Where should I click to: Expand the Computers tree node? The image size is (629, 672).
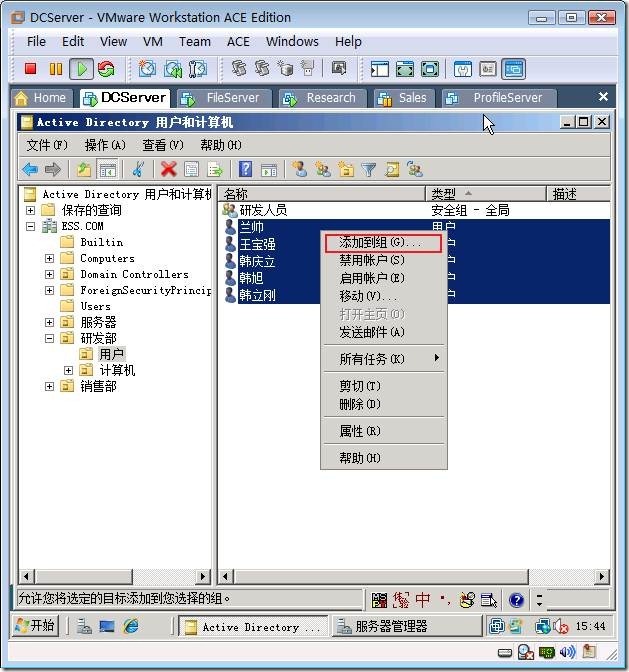49,258
